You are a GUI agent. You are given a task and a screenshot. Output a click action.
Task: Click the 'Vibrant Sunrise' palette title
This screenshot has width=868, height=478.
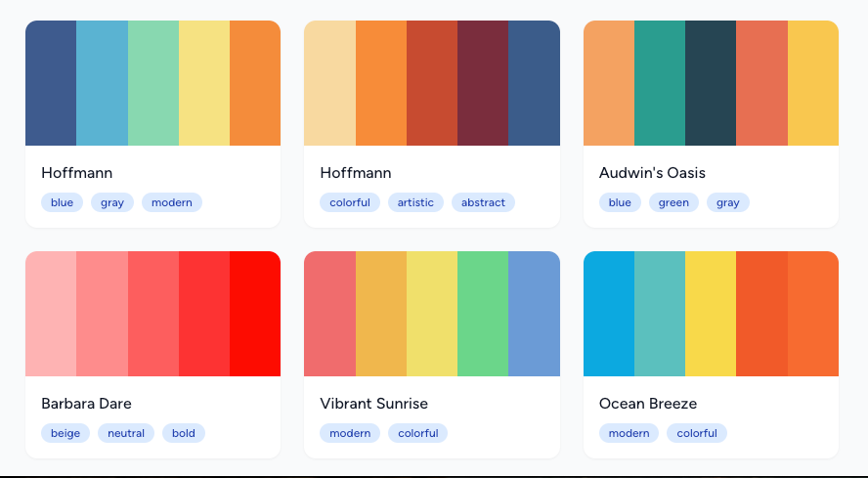(373, 404)
